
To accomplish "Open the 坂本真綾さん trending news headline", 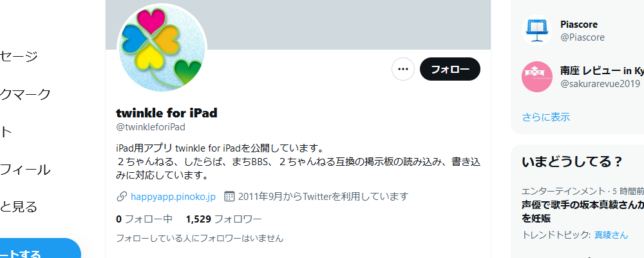I will click(583, 212).
